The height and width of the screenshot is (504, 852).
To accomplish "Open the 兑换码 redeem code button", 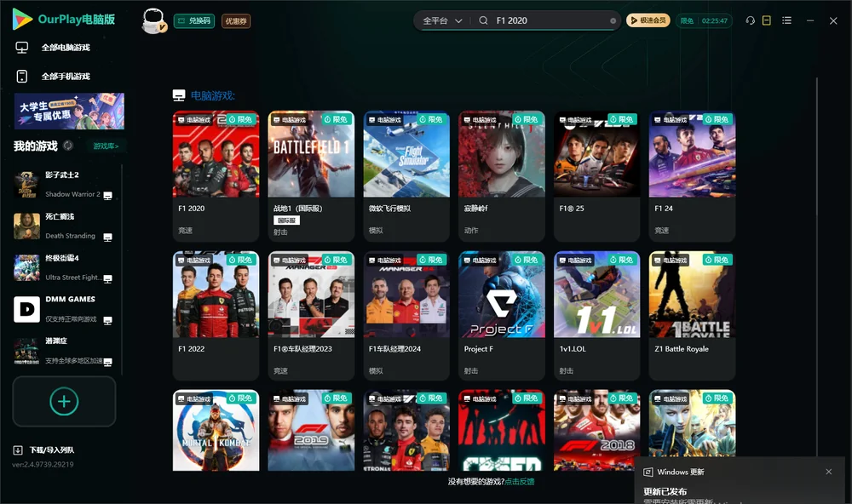I will 194,21.
